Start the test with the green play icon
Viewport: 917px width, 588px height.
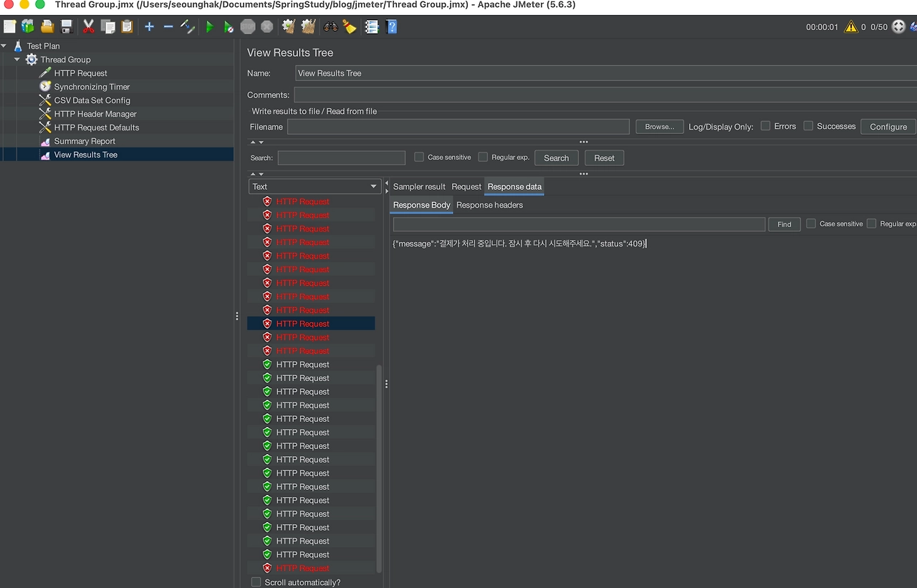point(210,26)
